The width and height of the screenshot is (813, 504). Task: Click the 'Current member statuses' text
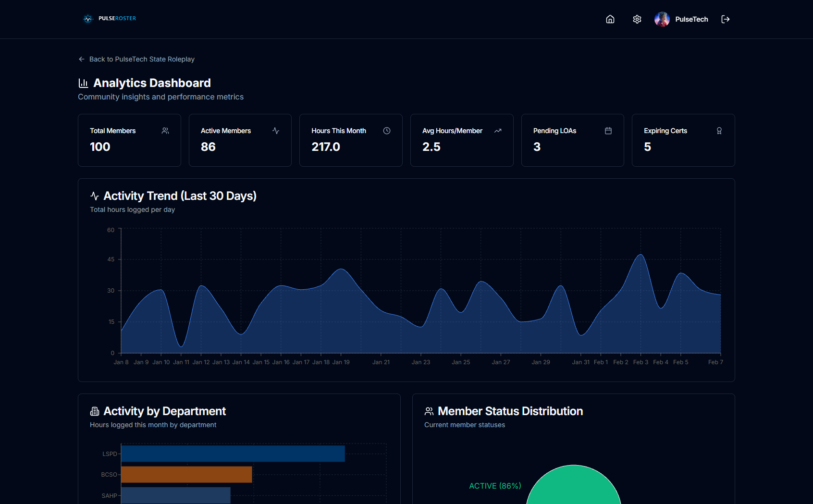pyautogui.click(x=465, y=425)
